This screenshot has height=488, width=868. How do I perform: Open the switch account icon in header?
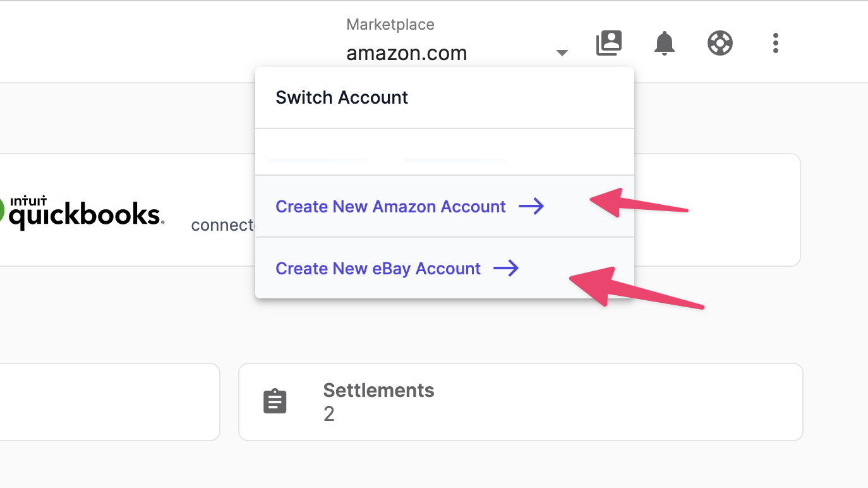point(609,43)
